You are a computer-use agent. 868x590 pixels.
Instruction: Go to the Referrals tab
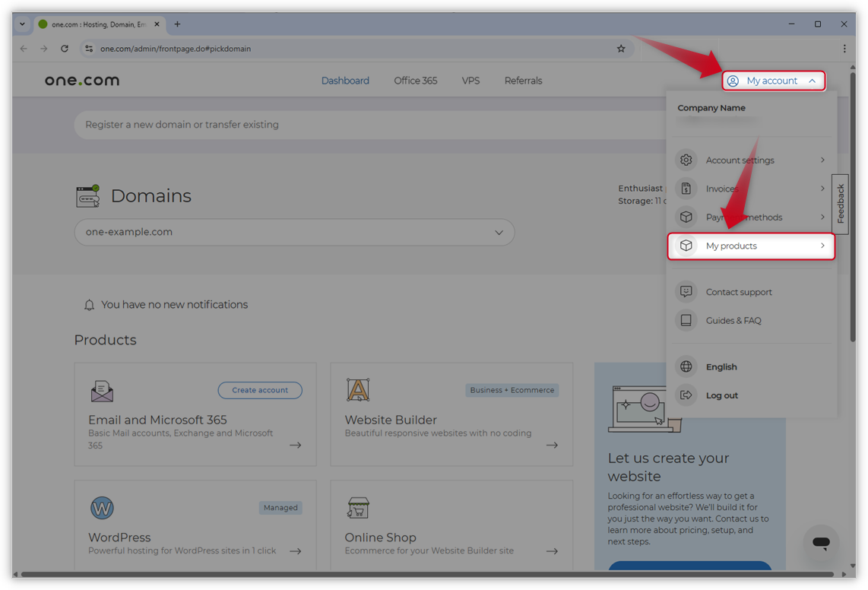point(523,81)
